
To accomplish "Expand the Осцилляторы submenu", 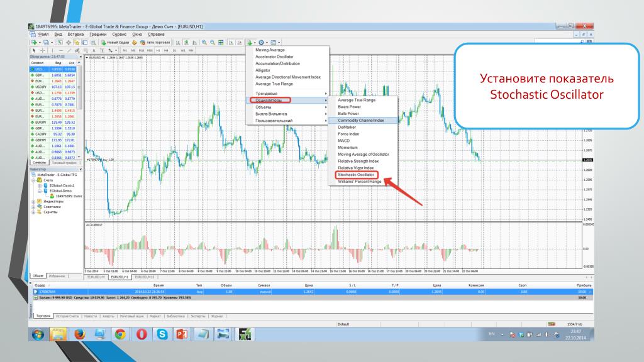I will (287, 100).
